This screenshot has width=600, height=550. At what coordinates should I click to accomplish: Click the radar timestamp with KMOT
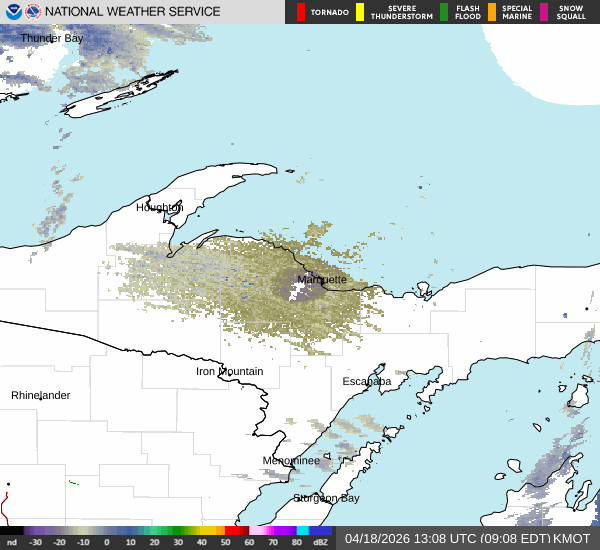pyautogui.click(x=467, y=539)
